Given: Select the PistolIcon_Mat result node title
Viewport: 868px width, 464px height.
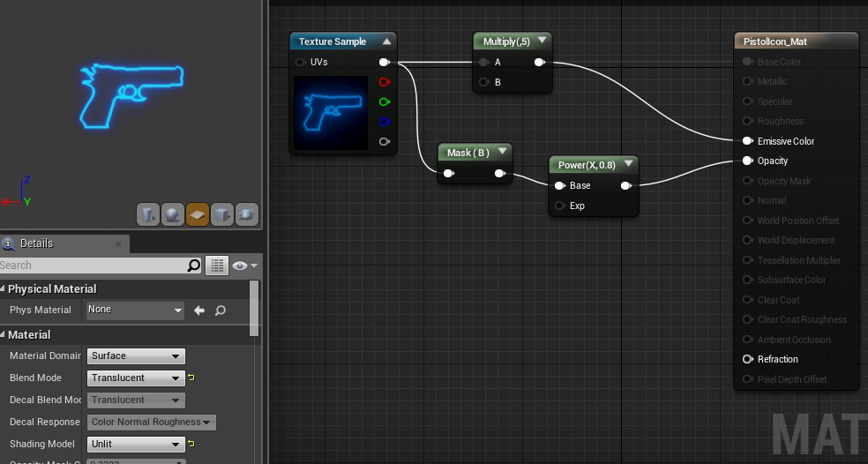Looking at the screenshot, I should tap(775, 41).
